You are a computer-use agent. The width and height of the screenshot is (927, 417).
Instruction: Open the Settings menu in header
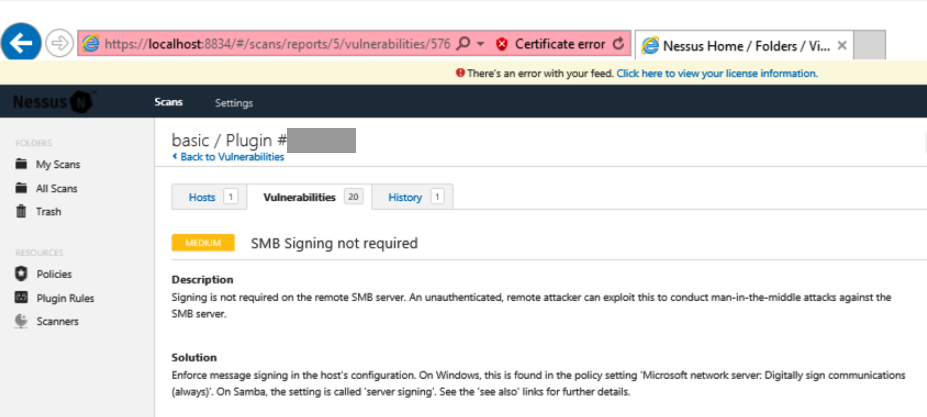(234, 103)
